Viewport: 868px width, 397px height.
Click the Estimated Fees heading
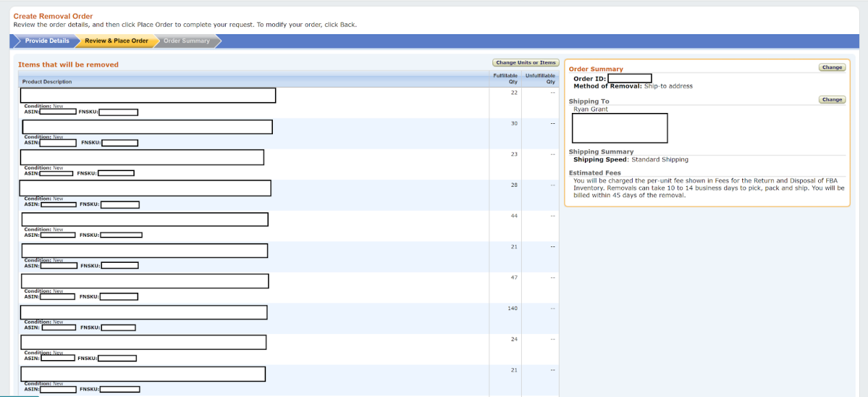(595, 173)
